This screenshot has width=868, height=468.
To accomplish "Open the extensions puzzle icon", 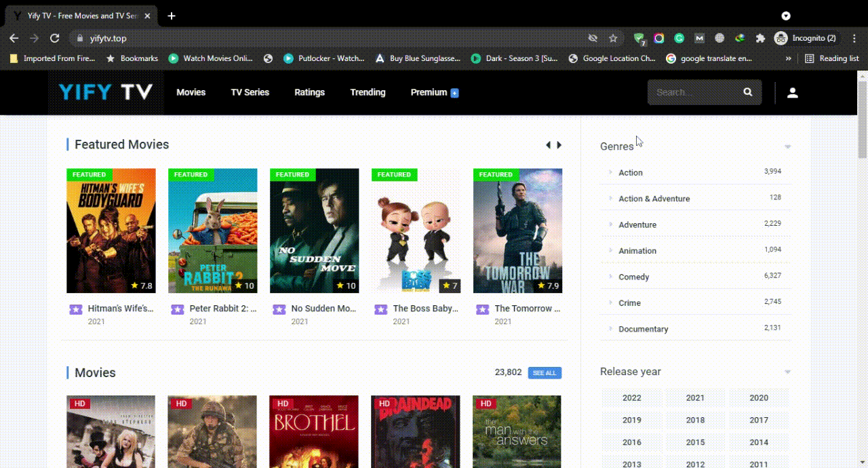I will [x=760, y=38].
